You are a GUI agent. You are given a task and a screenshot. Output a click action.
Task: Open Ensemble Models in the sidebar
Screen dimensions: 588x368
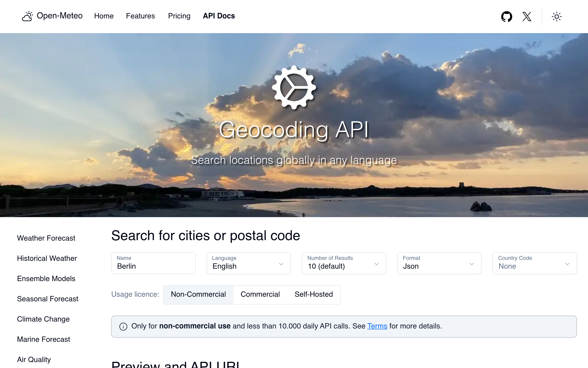coord(46,279)
